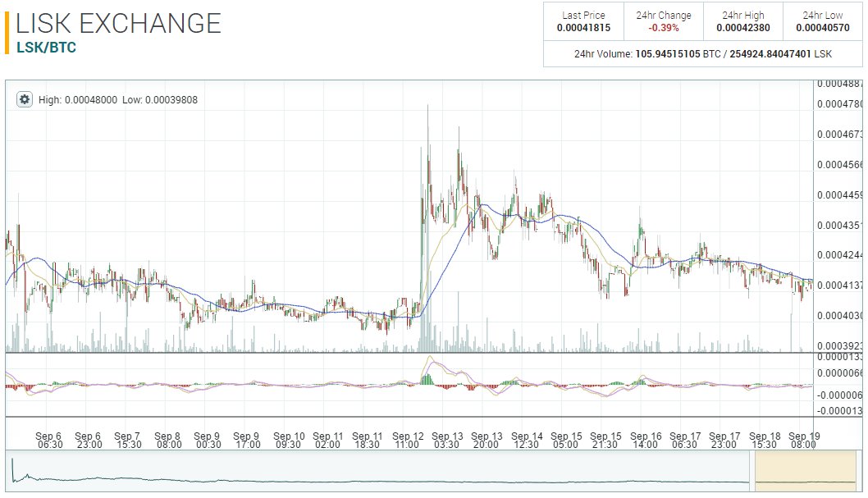Click the Sep 19 08:00 time label
Image resolution: width=868 pixels, height=498 pixels.
click(x=803, y=441)
